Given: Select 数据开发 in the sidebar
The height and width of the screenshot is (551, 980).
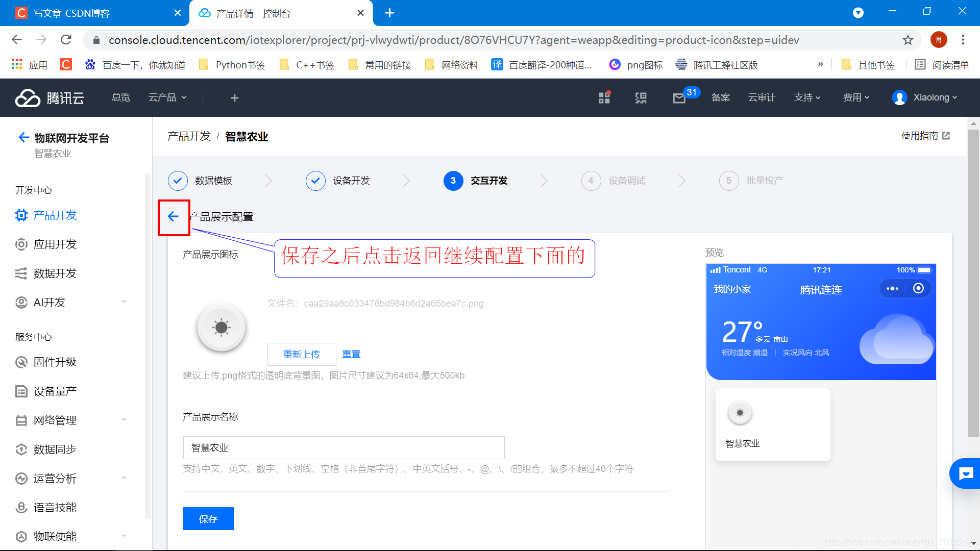Looking at the screenshot, I should click(55, 273).
